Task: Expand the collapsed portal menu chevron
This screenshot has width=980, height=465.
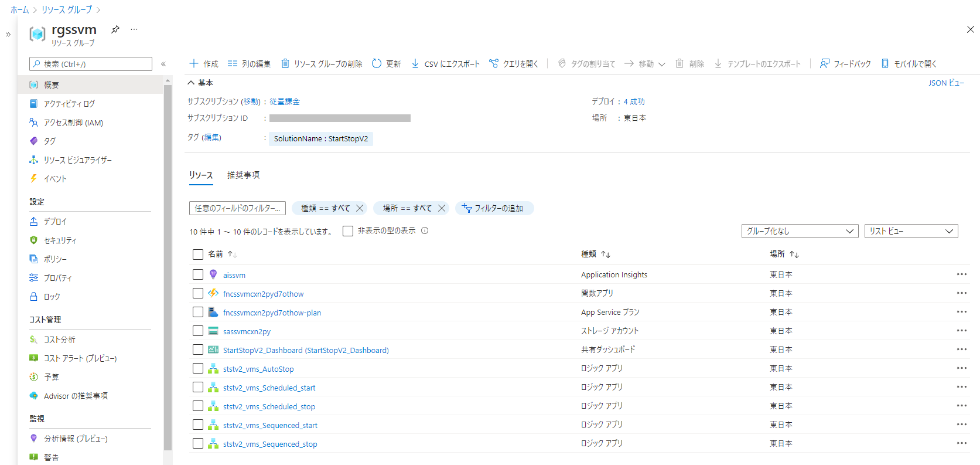Action: 8,35
